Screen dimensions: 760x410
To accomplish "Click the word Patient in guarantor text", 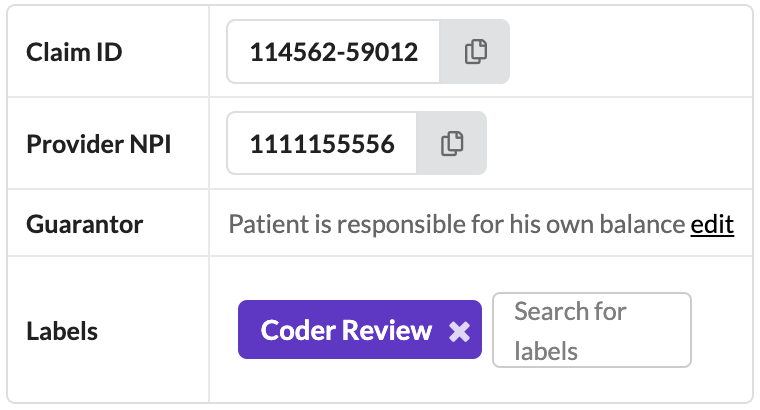I will click(262, 224).
